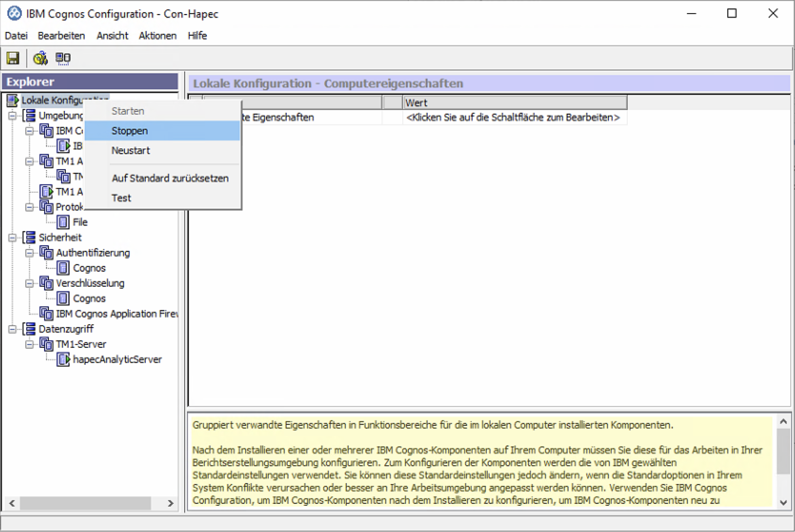Screen dimensions: 795x532
Task: Click the Cognos icon under Authentifizierung
Action: pos(63,268)
